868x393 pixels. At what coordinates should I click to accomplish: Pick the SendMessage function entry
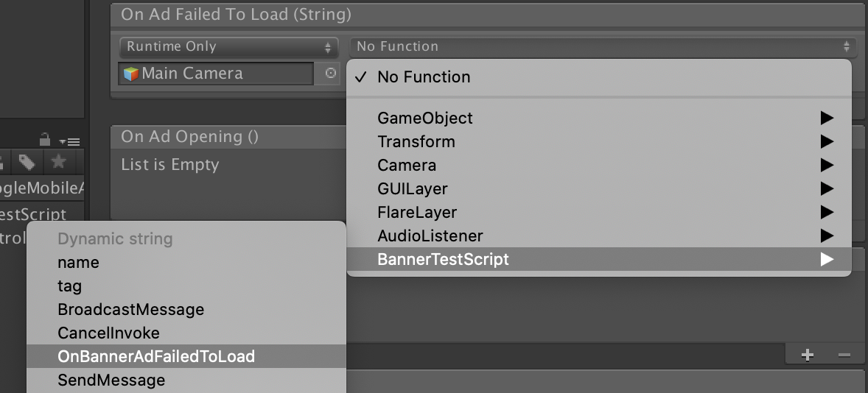111,380
